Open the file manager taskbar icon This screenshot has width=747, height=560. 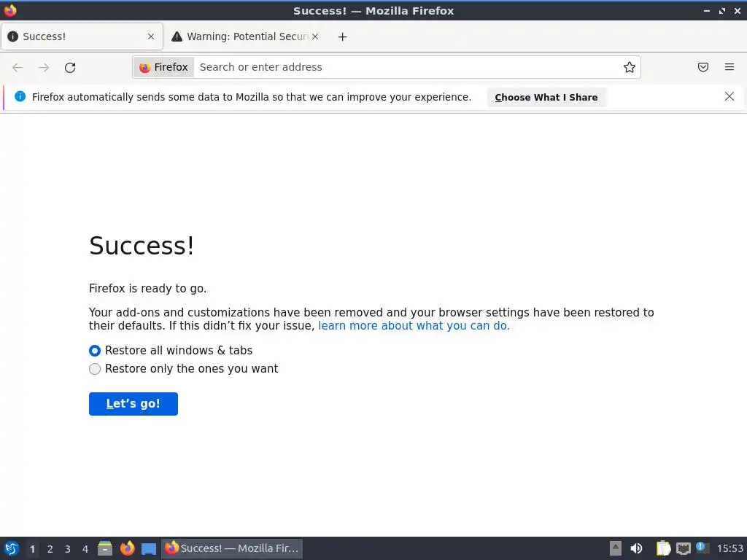pos(105,548)
